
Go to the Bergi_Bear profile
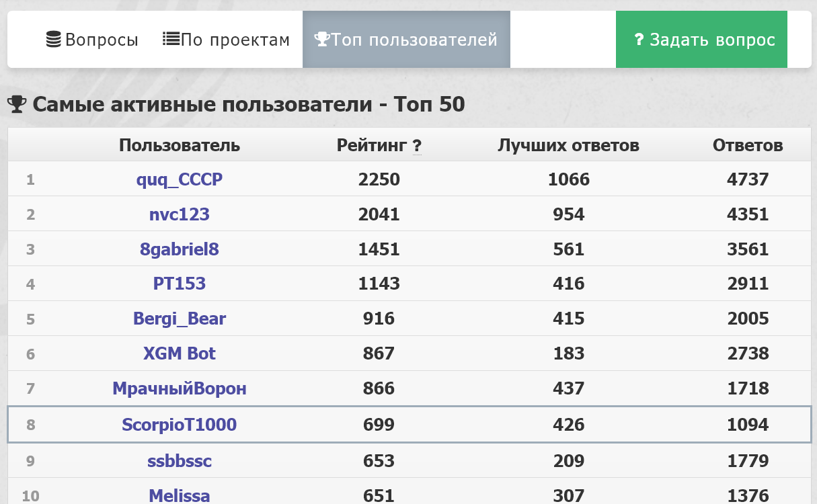pyautogui.click(x=180, y=319)
